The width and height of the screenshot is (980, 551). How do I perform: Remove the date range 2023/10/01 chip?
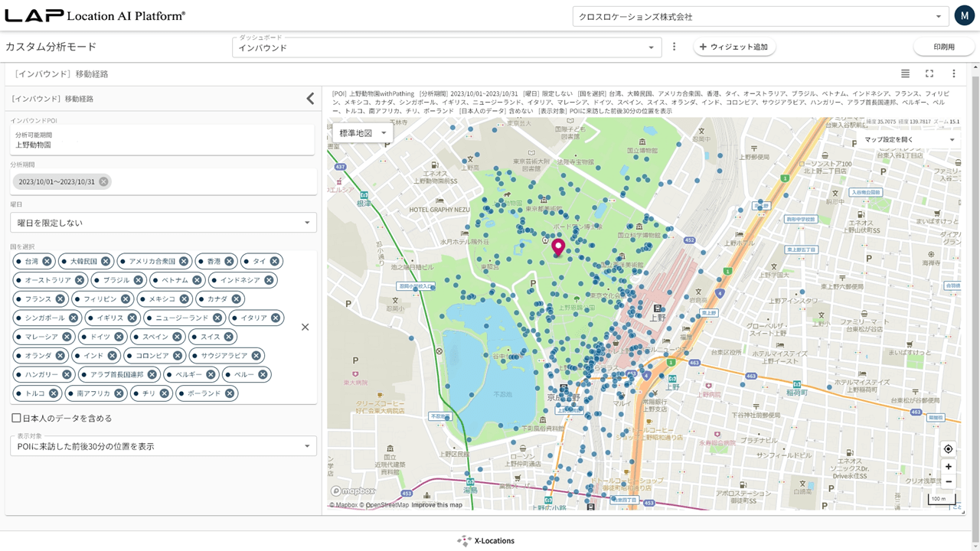103,181
